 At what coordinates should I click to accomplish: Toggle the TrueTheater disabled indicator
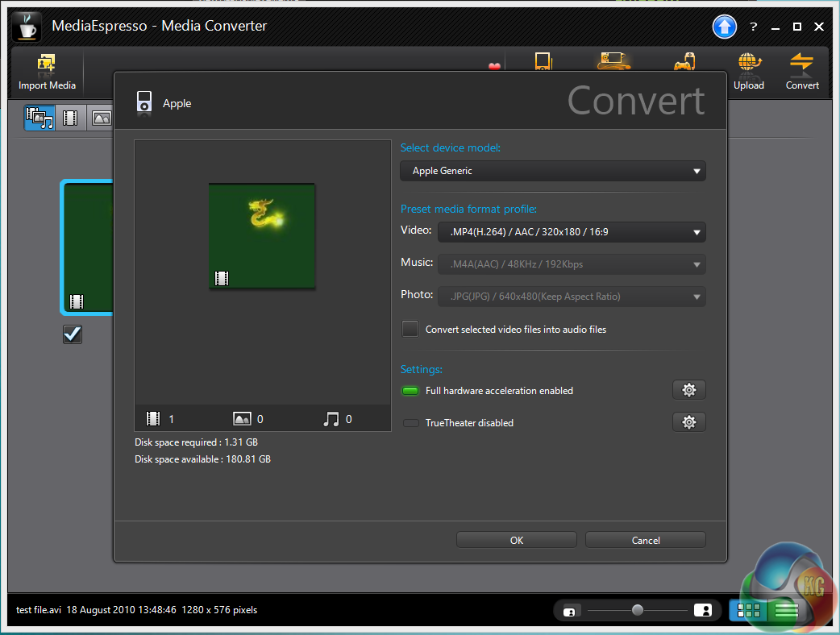tap(410, 423)
